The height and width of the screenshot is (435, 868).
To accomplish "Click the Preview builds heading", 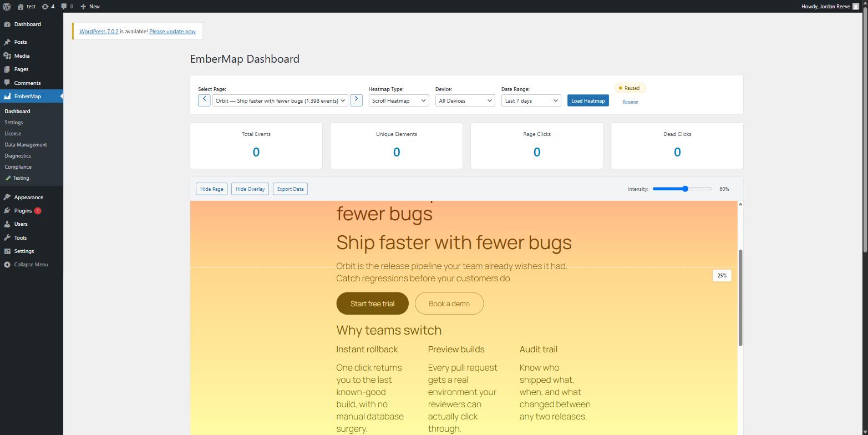I will (x=456, y=350).
